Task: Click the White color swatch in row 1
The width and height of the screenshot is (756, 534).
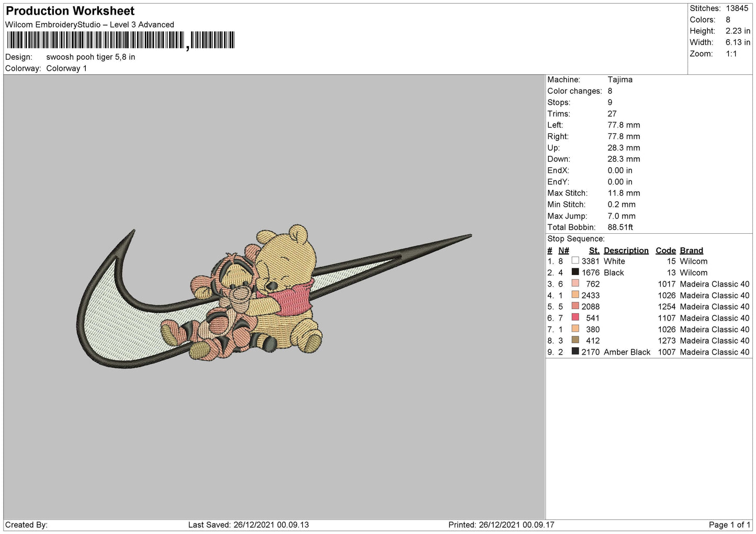Action: pyautogui.click(x=575, y=260)
